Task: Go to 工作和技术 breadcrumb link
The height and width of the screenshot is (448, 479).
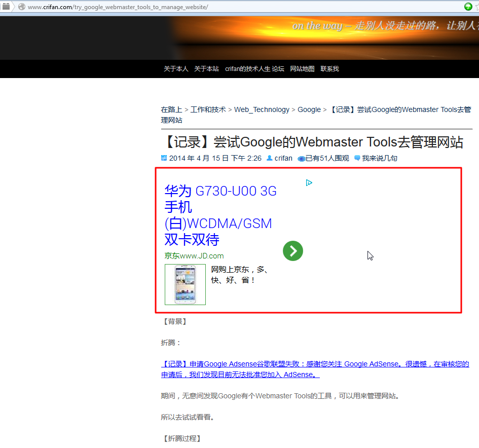Action: 208,109
